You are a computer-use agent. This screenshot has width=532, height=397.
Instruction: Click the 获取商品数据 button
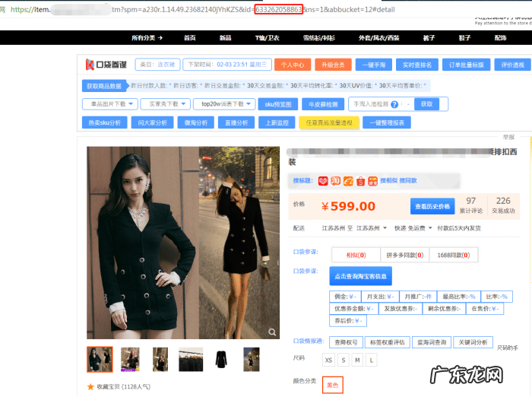(104, 86)
